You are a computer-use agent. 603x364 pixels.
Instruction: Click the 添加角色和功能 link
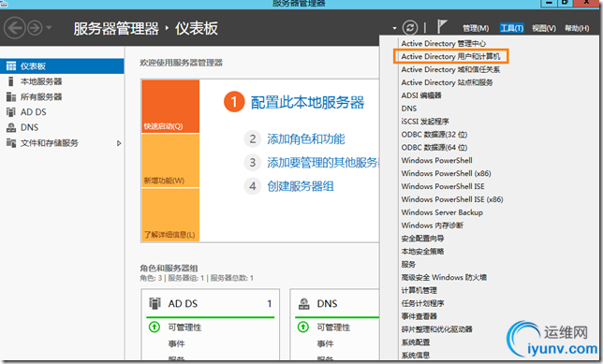coord(306,138)
